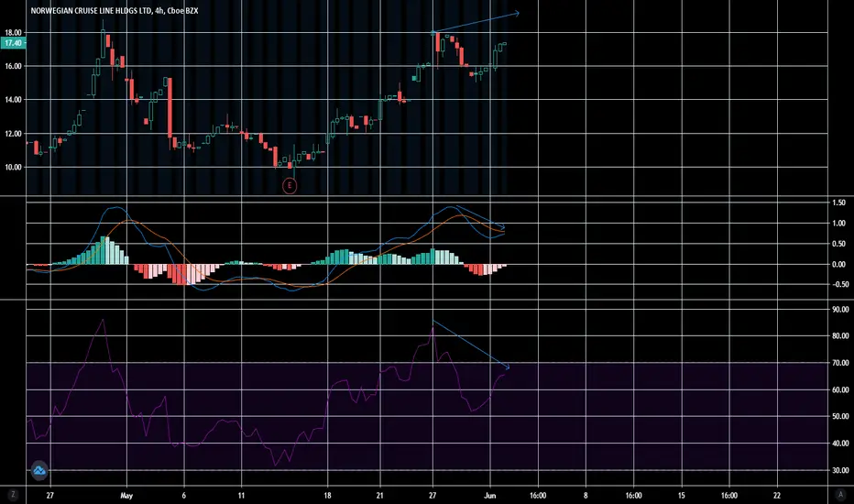Click the RSI scale value 30.00

[x=840, y=470]
